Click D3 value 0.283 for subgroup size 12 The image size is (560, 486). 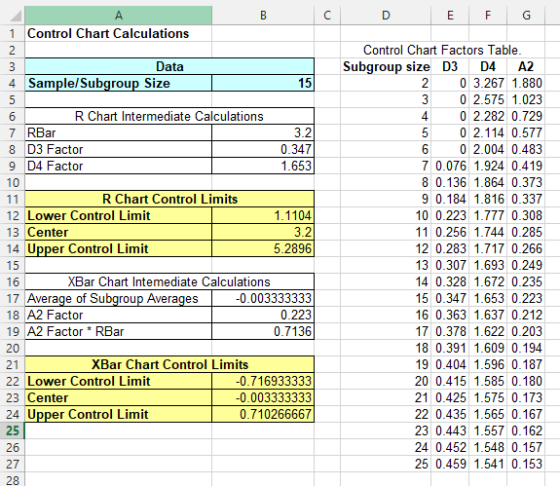point(450,249)
